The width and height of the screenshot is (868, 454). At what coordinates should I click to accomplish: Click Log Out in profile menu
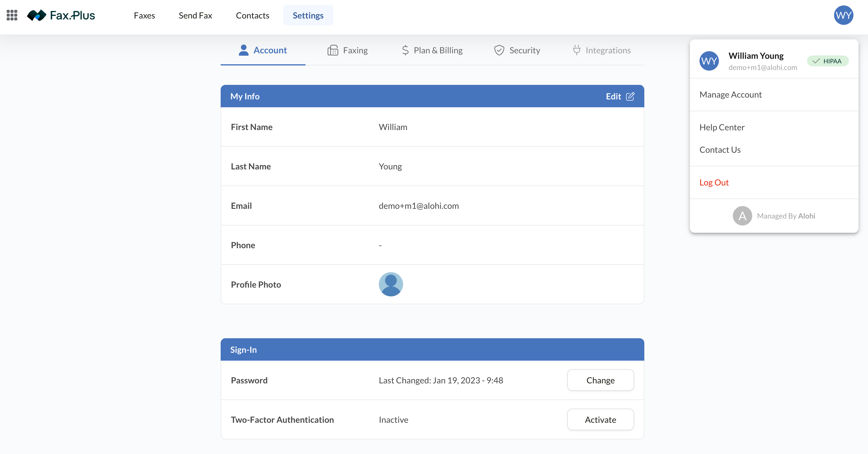714,183
